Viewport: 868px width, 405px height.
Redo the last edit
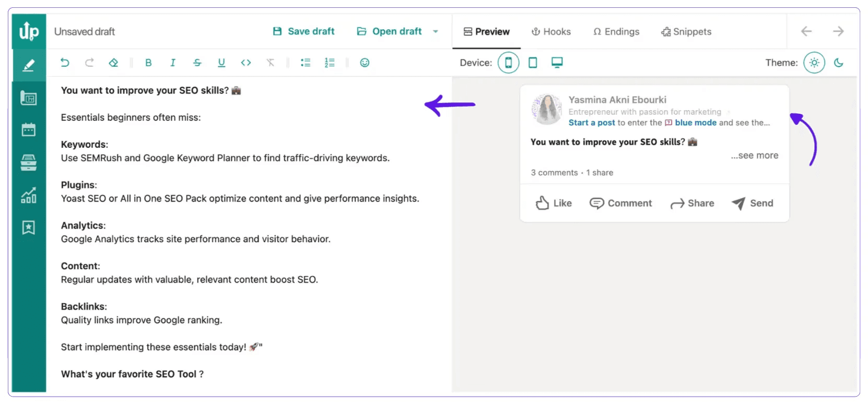pyautogui.click(x=89, y=63)
